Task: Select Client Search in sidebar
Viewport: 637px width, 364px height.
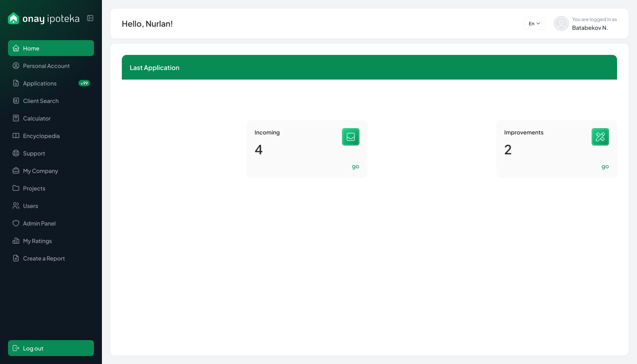Action: tap(41, 101)
